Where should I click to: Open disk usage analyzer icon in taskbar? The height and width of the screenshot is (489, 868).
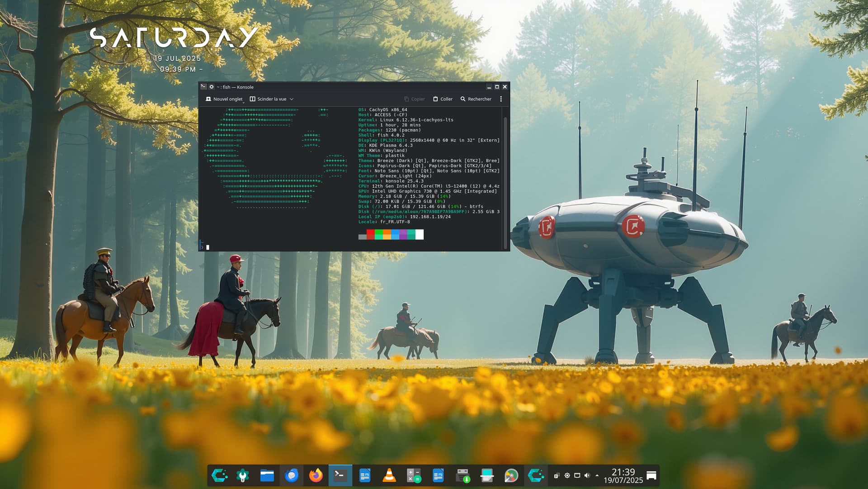[x=511, y=475]
